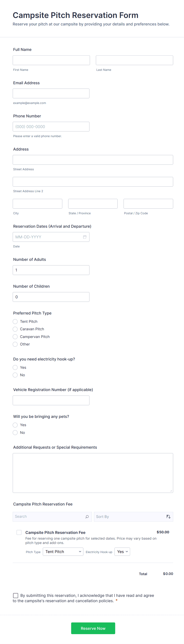Select the Campervan Pitch option

(x=15, y=336)
